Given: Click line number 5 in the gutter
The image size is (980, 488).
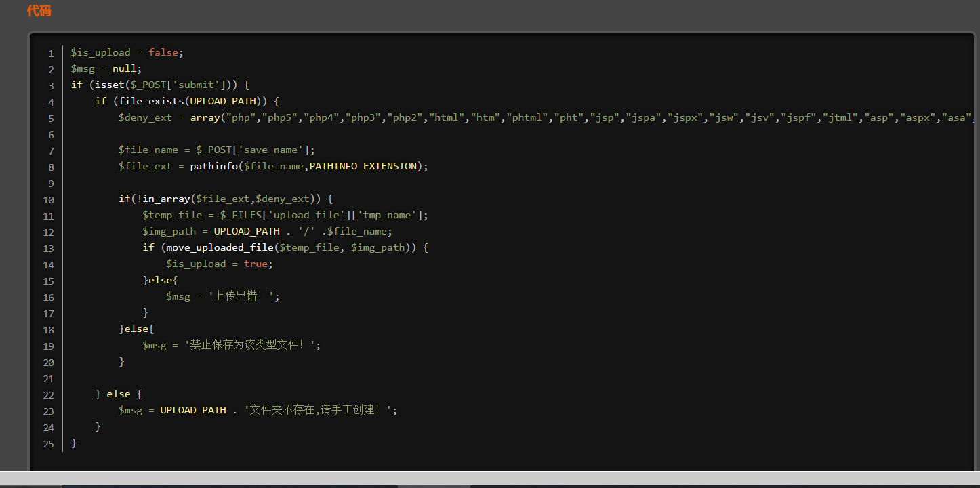Looking at the screenshot, I should click(51, 119).
